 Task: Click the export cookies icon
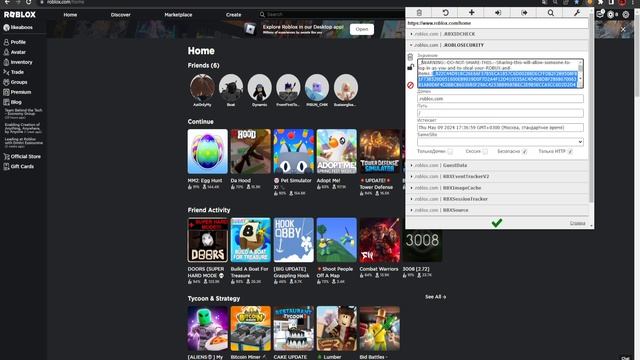coord(524,13)
